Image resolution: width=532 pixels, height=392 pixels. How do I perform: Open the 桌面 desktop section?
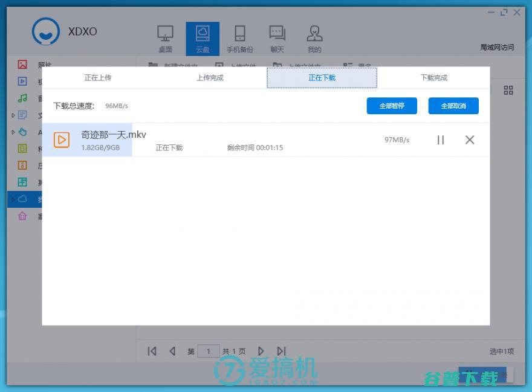165,39
